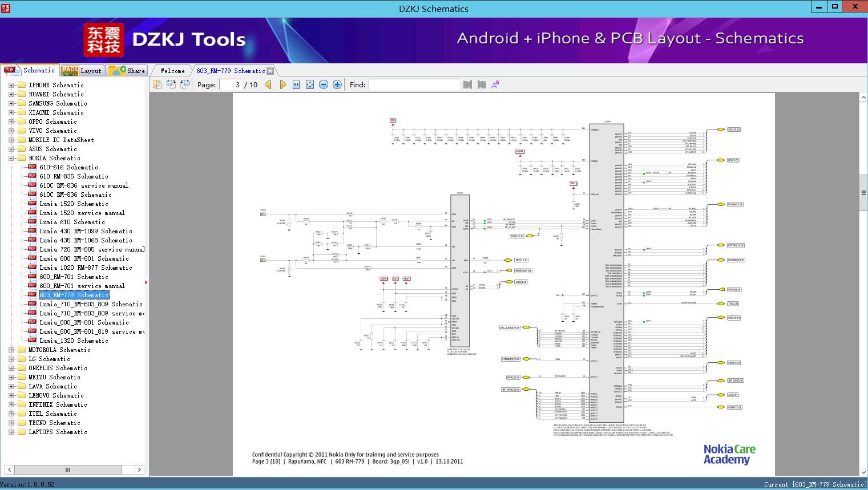Image resolution: width=868 pixels, height=490 pixels.
Task: Click the tree panel horizontal scrollbar
Action: point(68,469)
